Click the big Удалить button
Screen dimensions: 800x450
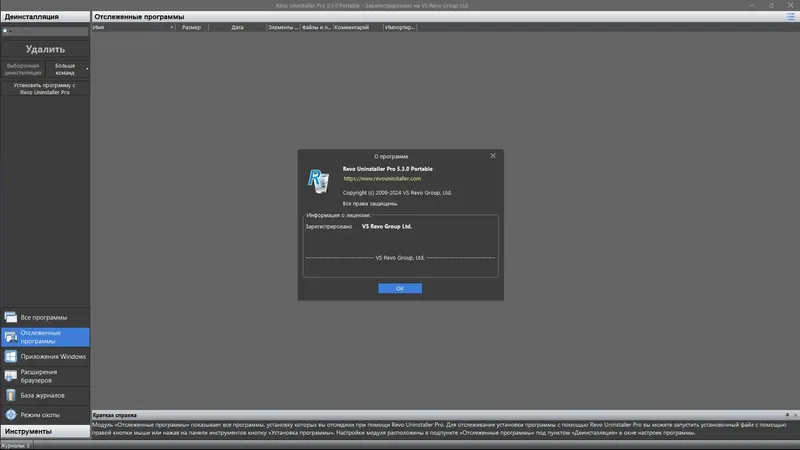(x=45, y=49)
